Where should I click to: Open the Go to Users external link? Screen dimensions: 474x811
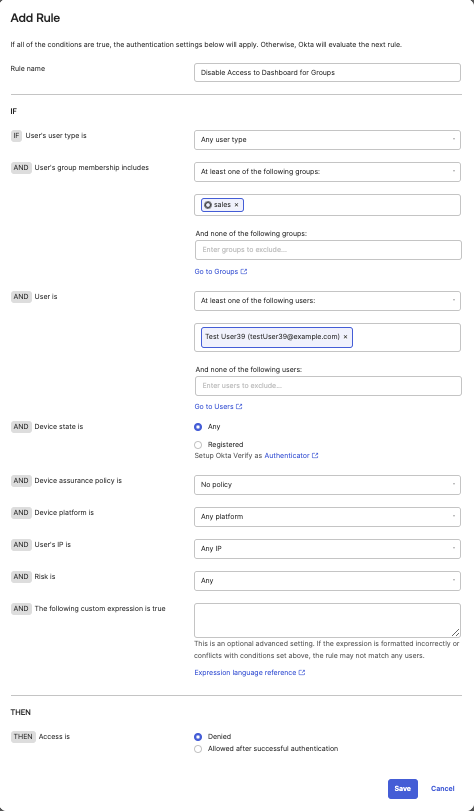coord(218,407)
